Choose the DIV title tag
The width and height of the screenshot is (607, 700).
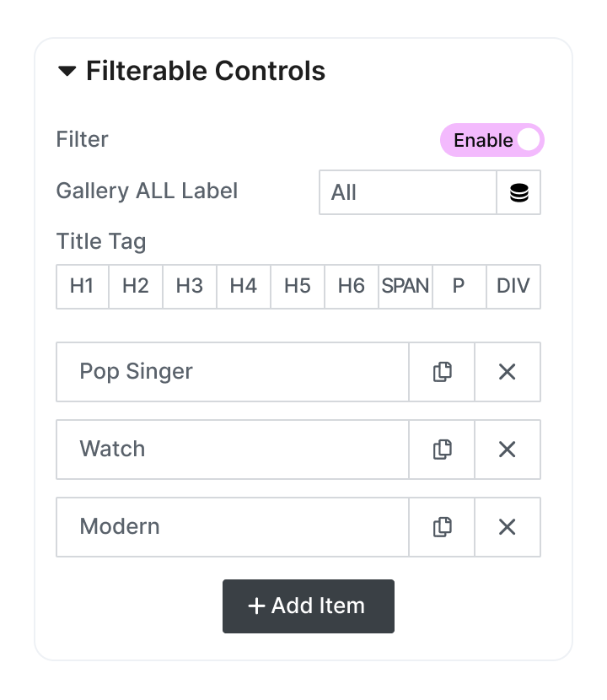coord(513,286)
